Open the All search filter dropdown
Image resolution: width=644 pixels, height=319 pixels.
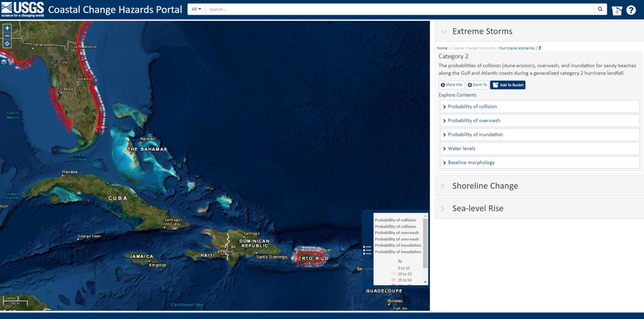196,9
